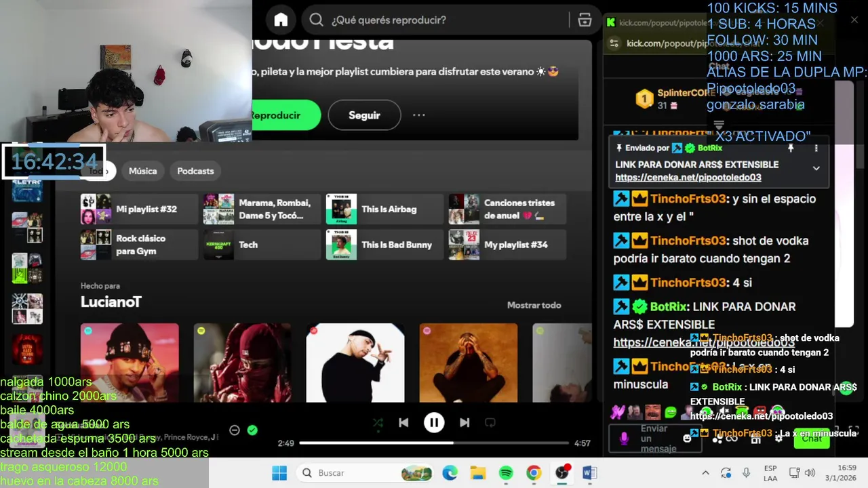Follow the playlist with Seguir button
The width and height of the screenshot is (868, 488).
[364, 115]
